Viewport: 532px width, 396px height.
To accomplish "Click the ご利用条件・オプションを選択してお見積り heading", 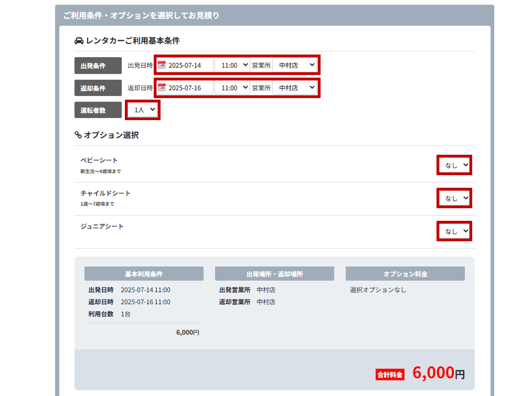I will 141,15.
